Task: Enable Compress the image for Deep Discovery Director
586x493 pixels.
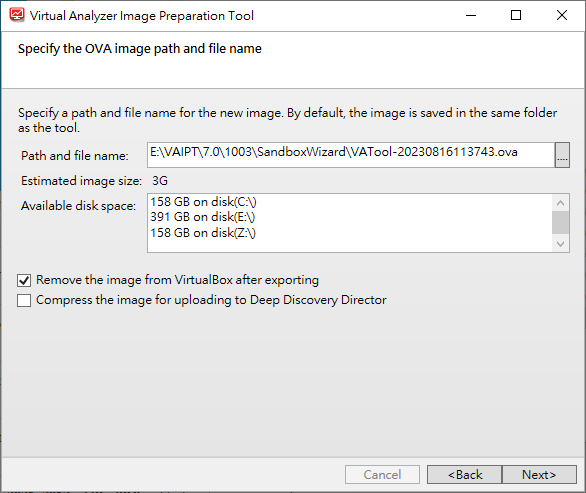Action: pyautogui.click(x=24, y=300)
